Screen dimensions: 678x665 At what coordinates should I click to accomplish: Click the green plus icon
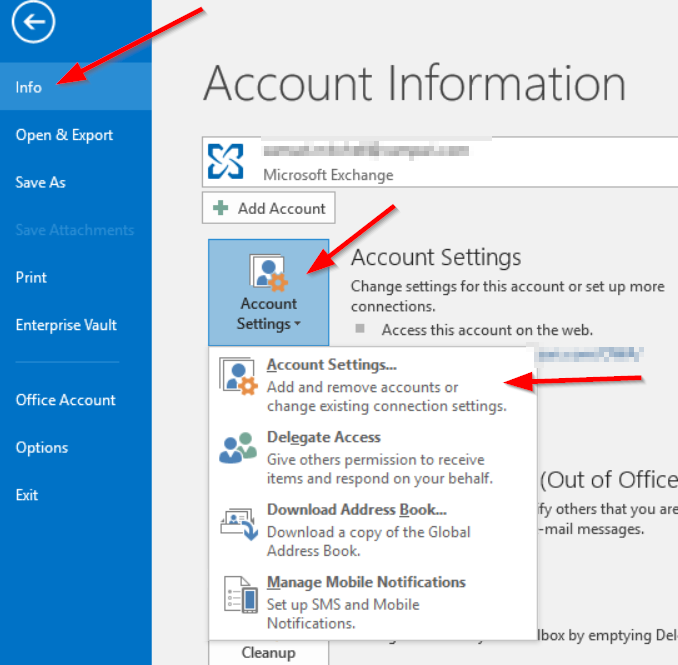[x=221, y=208]
